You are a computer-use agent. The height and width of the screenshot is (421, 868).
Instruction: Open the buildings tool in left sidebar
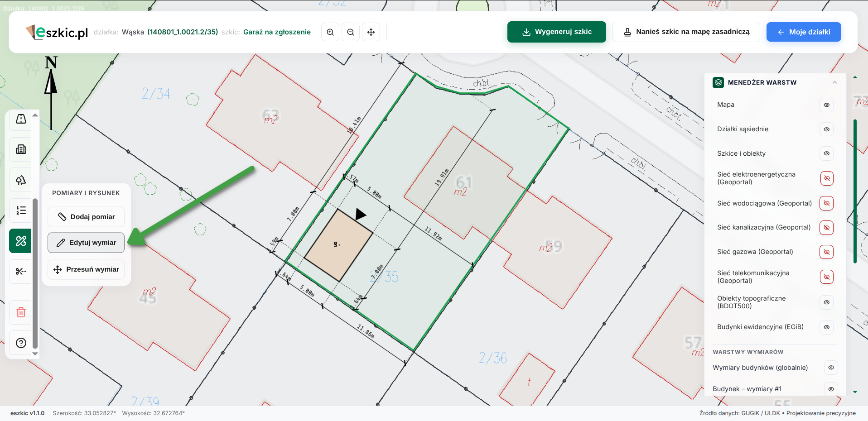pyautogui.click(x=21, y=149)
